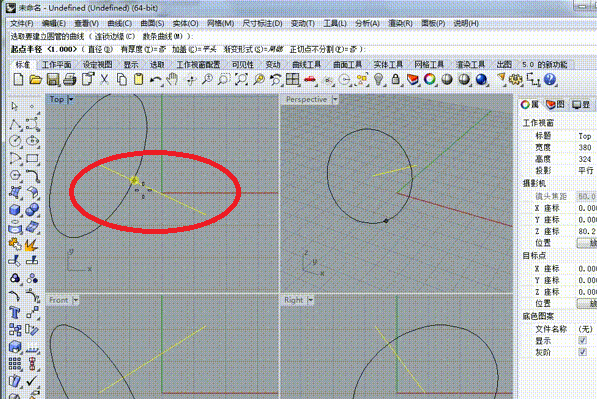Viewport: 597px width, 399px height.
Task: Click the 位置 button under 目标点
Action: click(x=587, y=303)
